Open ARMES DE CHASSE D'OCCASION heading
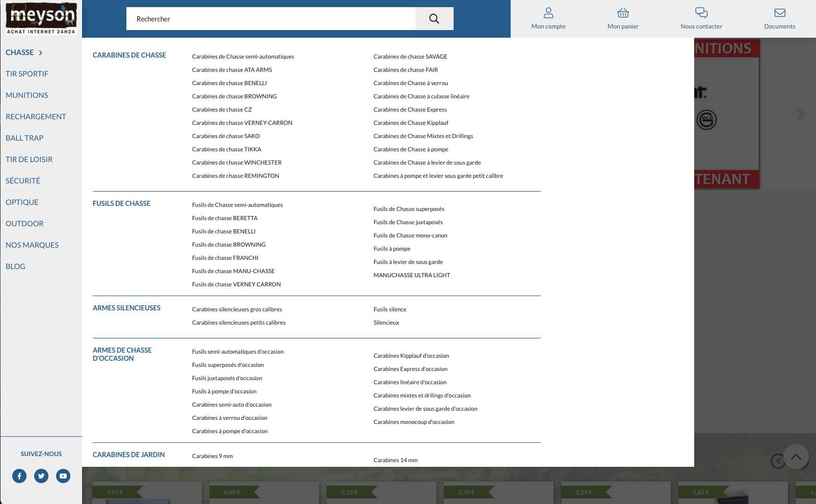The height and width of the screenshot is (504, 816). click(x=122, y=354)
